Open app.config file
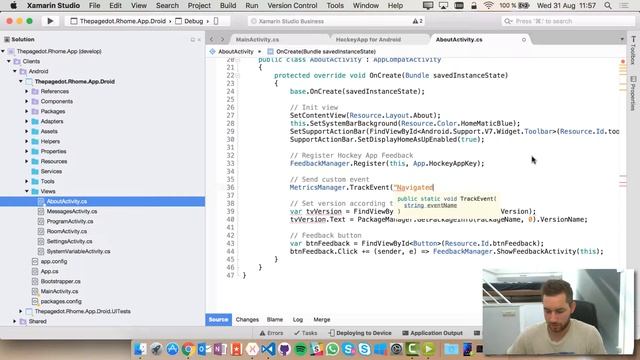This screenshot has width=640, height=360. pyautogui.click(x=53, y=261)
